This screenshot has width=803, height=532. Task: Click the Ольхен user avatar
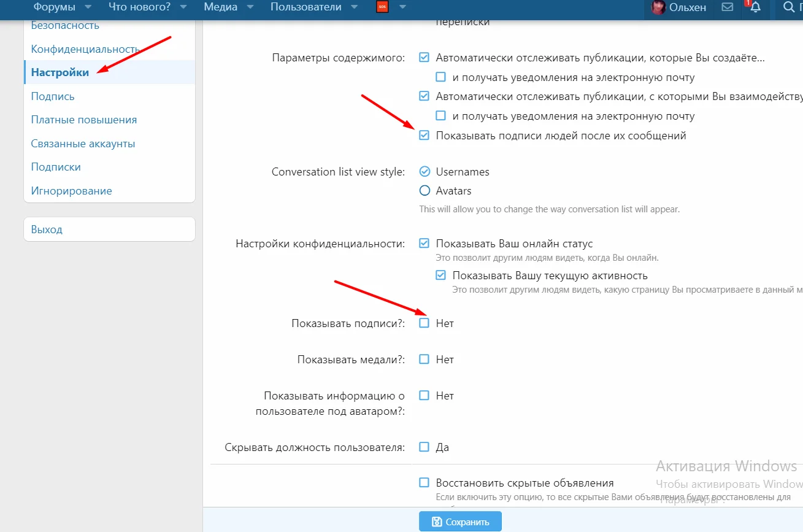(x=658, y=7)
